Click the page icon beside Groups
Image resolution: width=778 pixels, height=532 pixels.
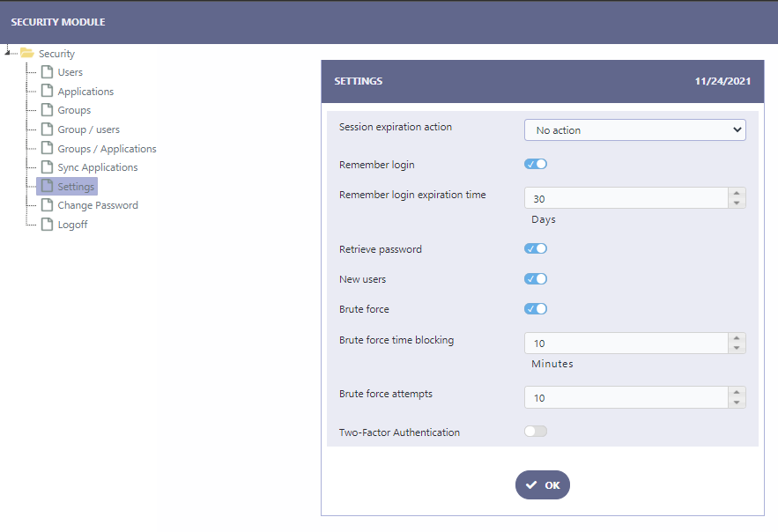(x=47, y=109)
